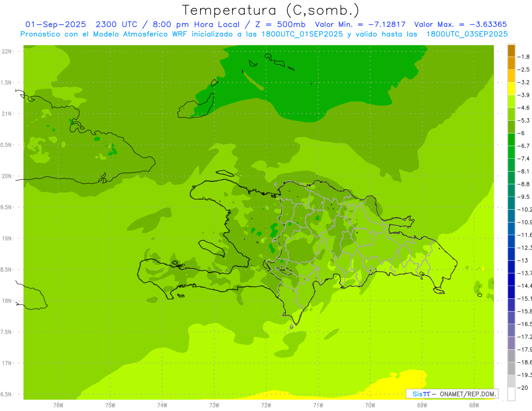Click the white swatch below -20

coord(511,394)
